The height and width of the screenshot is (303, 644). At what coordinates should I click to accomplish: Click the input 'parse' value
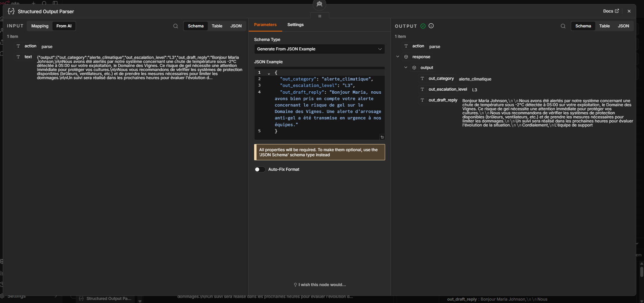click(47, 47)
